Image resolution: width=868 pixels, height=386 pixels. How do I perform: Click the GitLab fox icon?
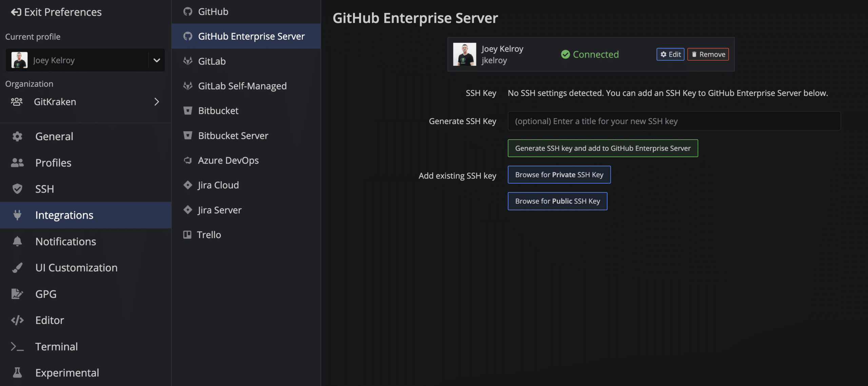(188, 61)
